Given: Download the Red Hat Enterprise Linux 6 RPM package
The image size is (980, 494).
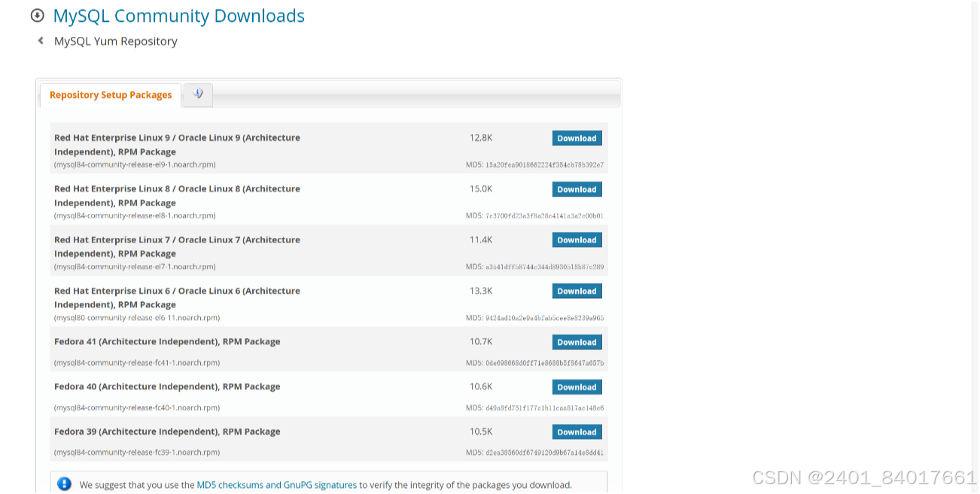Looking at the screenshot, I should pos(577,291).
